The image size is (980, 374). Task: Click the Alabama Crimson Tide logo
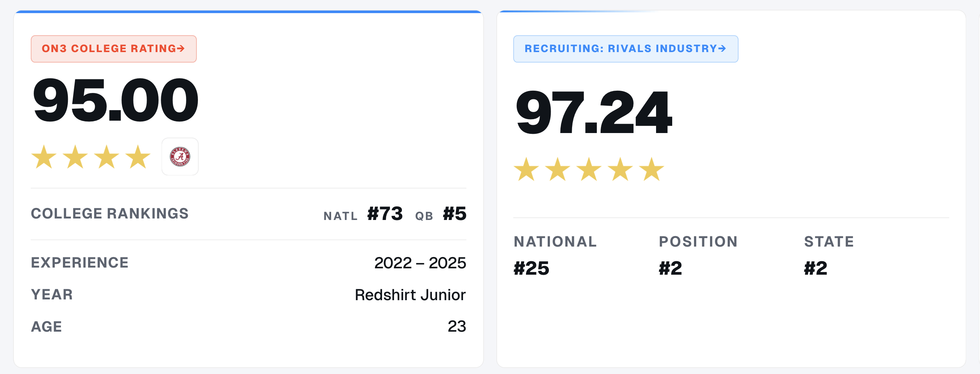(180, 156)
